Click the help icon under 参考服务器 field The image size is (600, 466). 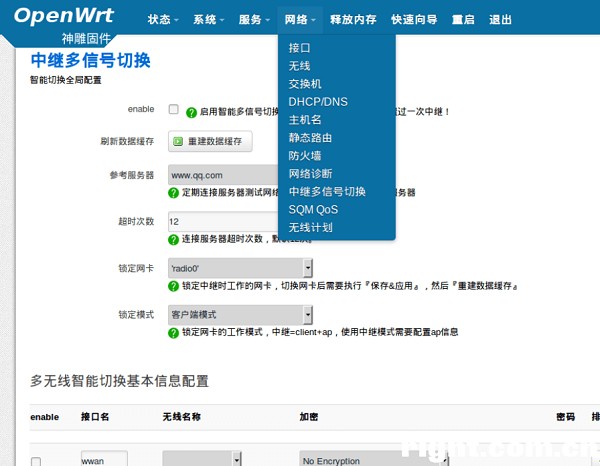point(173,193)
